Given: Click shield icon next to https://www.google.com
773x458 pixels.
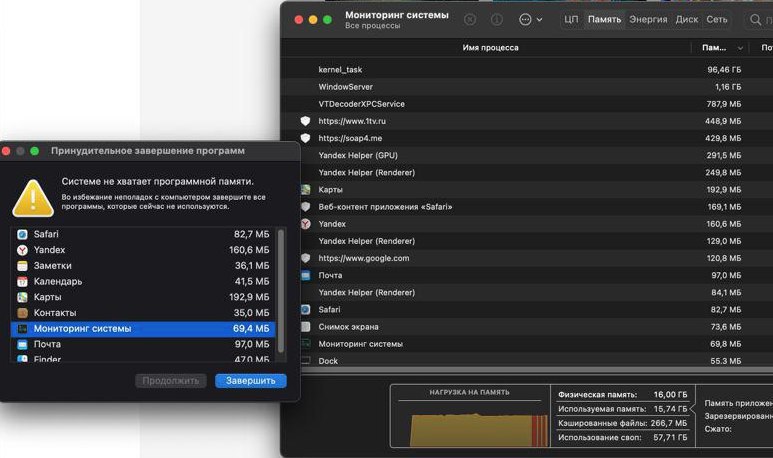Looking at the screenshot, I should [x=305, y=258].
